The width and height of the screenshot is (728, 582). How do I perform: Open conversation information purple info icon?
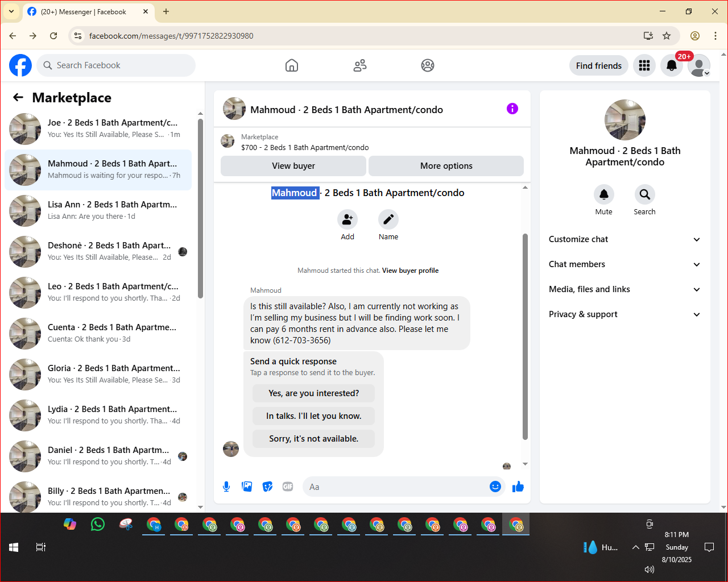(x=512, y=109)
